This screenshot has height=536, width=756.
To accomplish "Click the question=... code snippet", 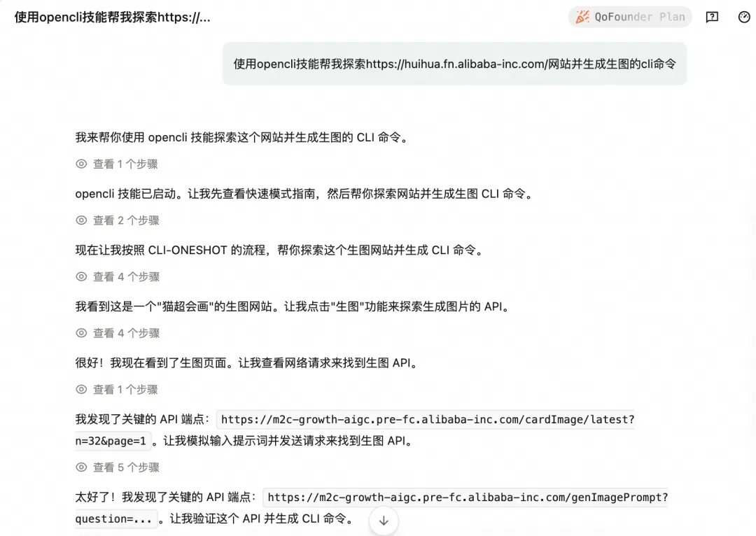I will point(114,519).
